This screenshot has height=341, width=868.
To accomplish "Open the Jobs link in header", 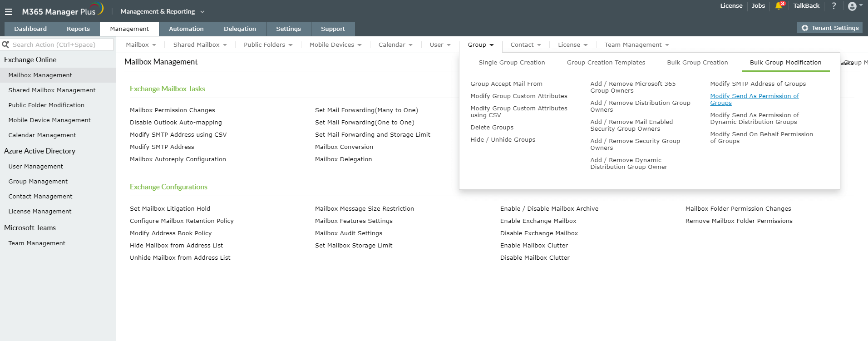I will tap(758, 6).
